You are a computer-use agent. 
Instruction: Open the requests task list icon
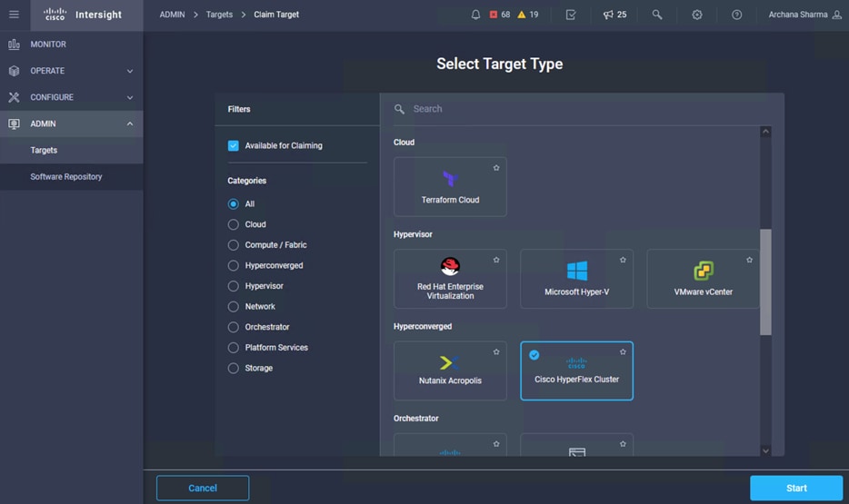(571, 15)
